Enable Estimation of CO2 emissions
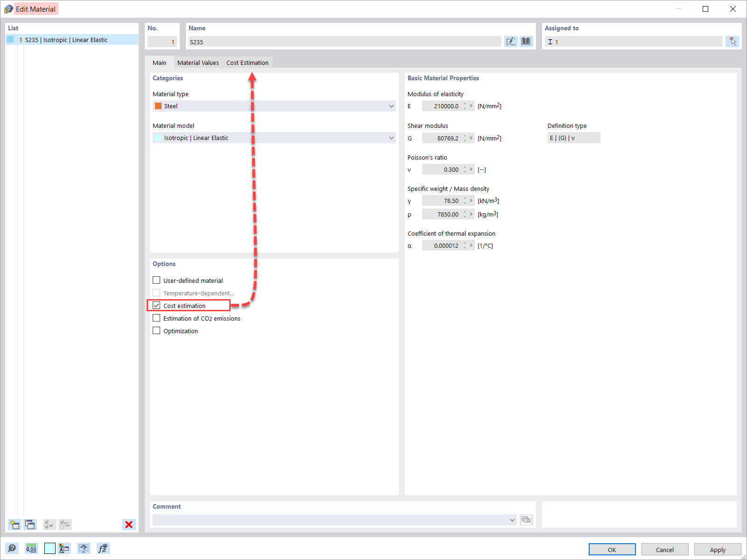747x560 pixels. [156, 318]
